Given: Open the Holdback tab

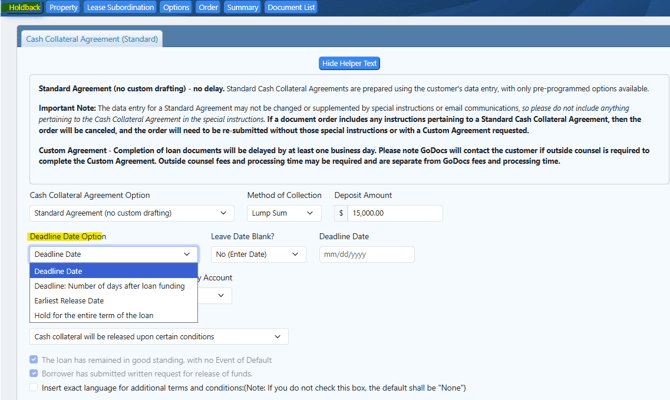Looking at the screenshot, I should [x=22, y=7].
